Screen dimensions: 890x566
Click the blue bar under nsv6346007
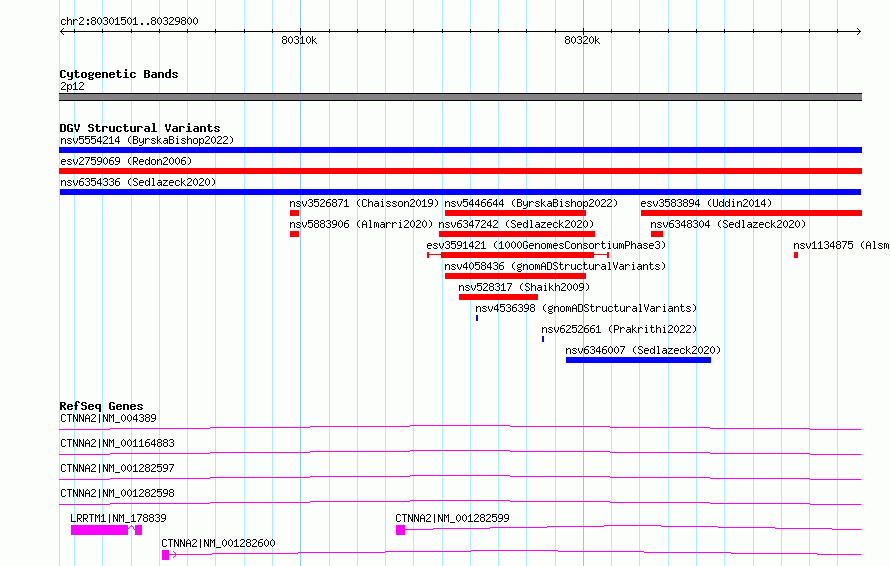point(639,360)
